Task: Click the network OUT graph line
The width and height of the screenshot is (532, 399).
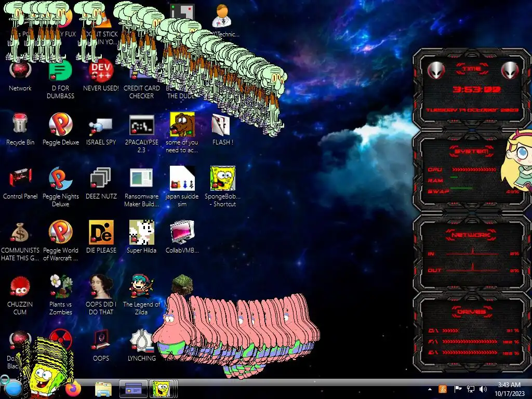Action: (x=472, y=269)
